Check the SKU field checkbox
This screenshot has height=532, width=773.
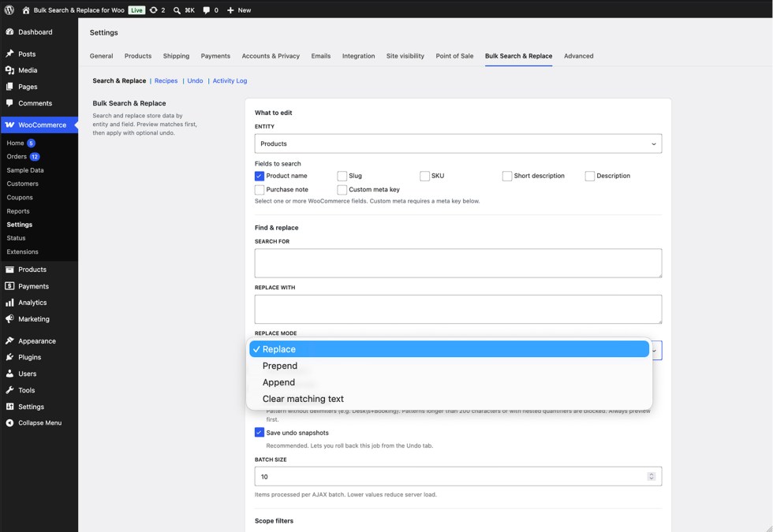[x=424, y=176]
